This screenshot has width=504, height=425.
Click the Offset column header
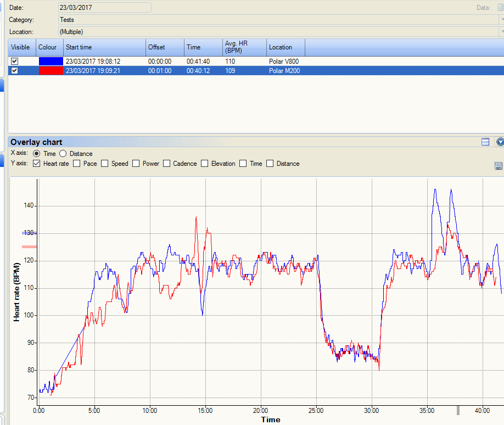pos(164,47)
